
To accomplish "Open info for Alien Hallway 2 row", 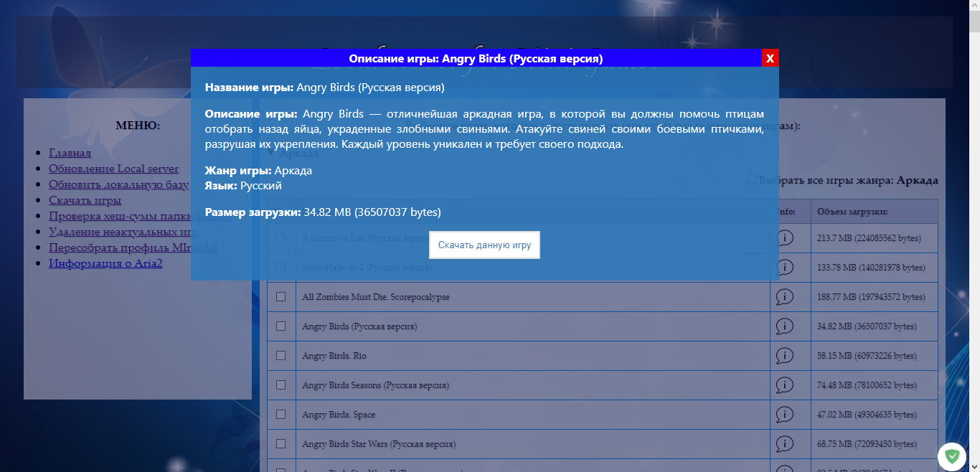I will [785, 267].
